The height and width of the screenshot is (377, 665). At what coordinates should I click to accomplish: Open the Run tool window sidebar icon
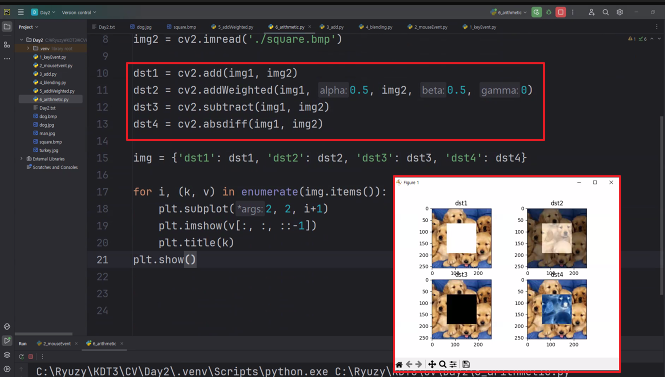[7, 341]
